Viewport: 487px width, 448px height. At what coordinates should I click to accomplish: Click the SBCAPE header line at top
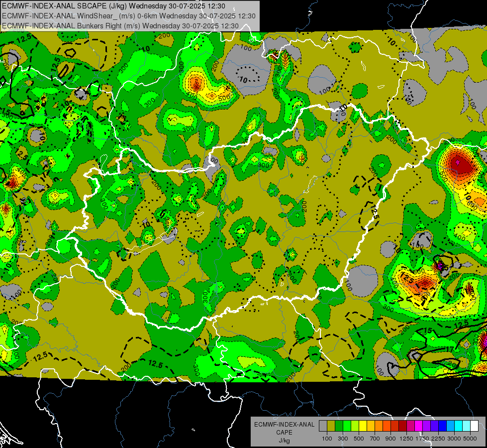tap(114, 6)
